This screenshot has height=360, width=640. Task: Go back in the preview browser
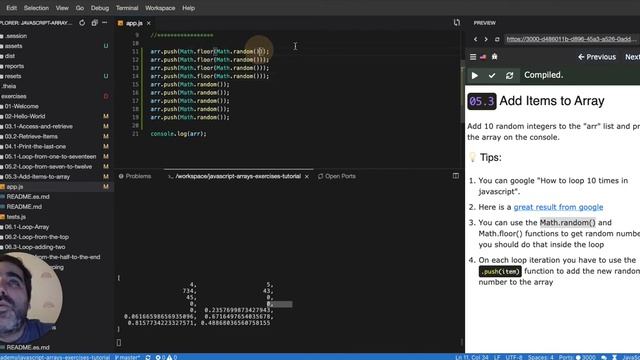coord(476,39)
